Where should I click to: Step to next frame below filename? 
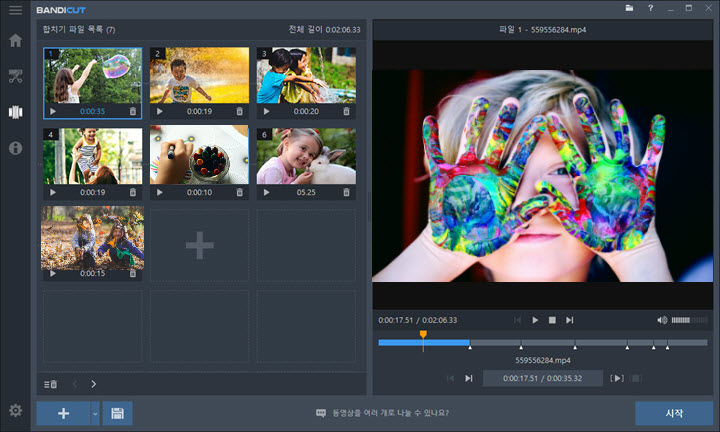[468, 378]
